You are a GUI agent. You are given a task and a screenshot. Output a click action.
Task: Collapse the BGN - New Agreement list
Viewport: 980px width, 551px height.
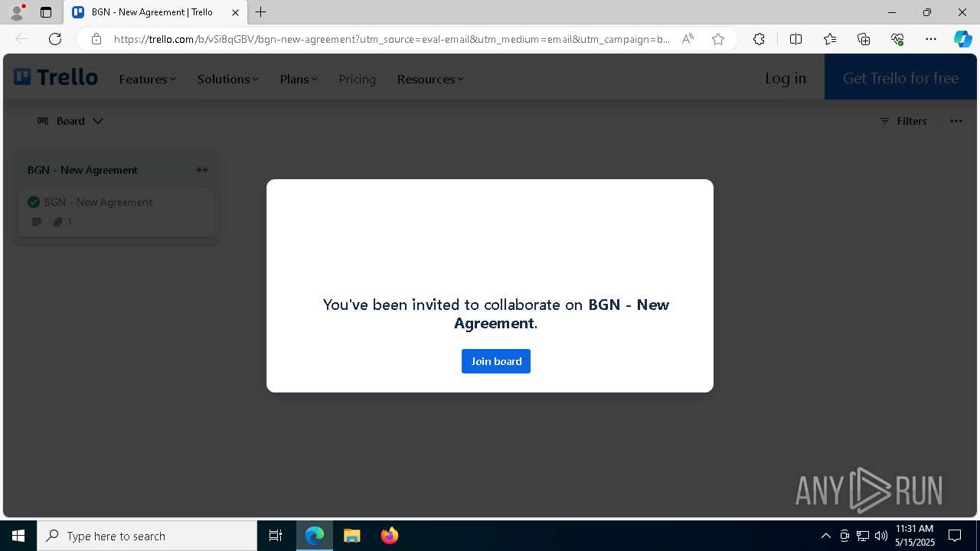coord(202,170)
